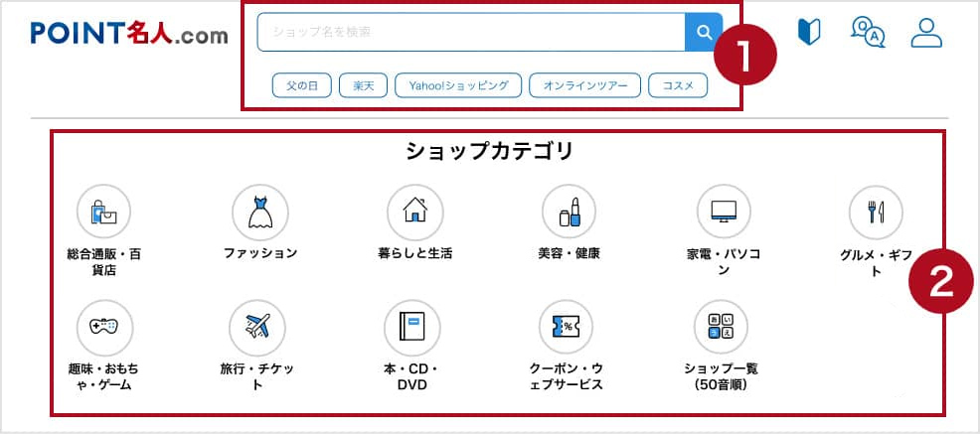Open the Q&A help icon
980x434 pixels.
(867, 32)
